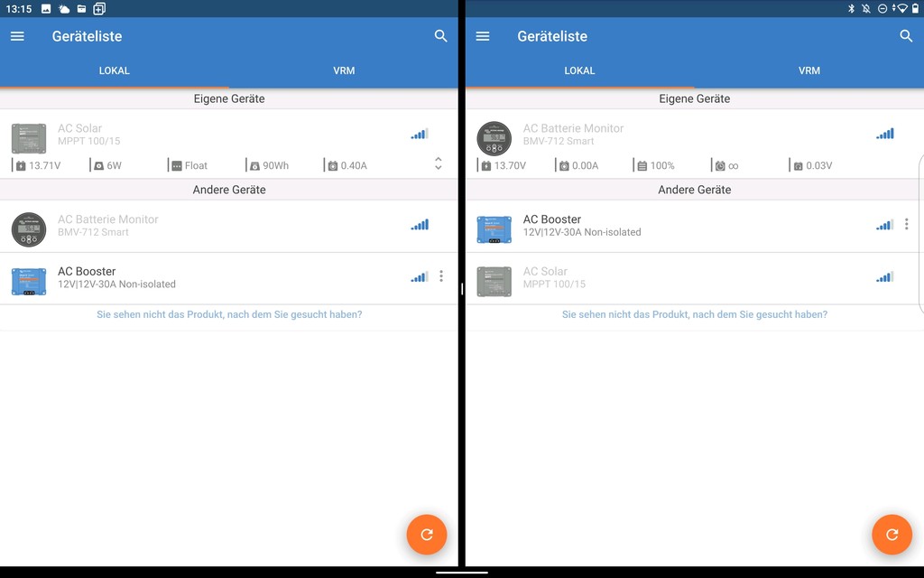This screenshot has width=924, height=578.
Task: Tap Bluetooth icon in status bar
Action: click(851, 8)
